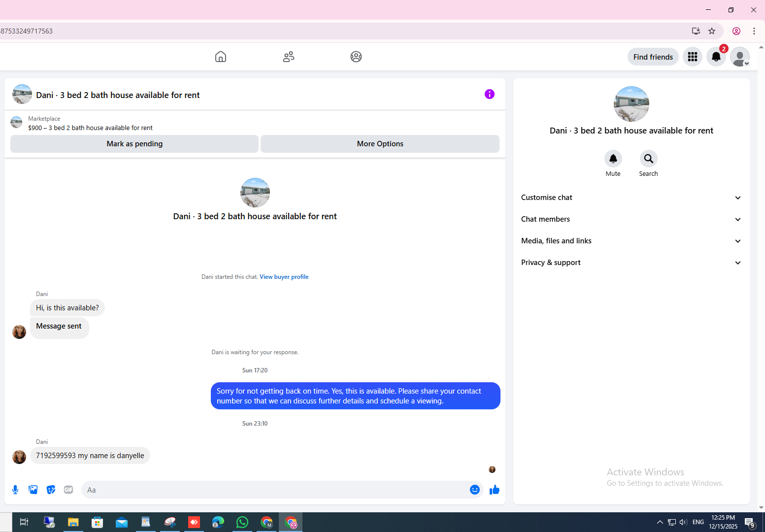Bookmark this page with star icon

tap(712, 31)
